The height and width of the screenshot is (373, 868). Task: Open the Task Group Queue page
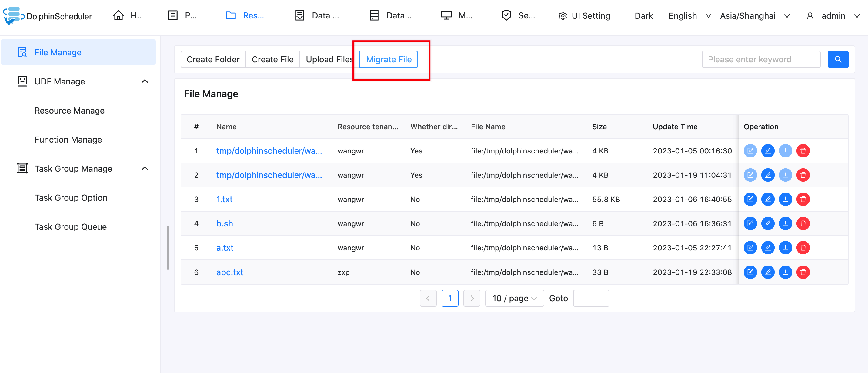(x=70, y=226)
